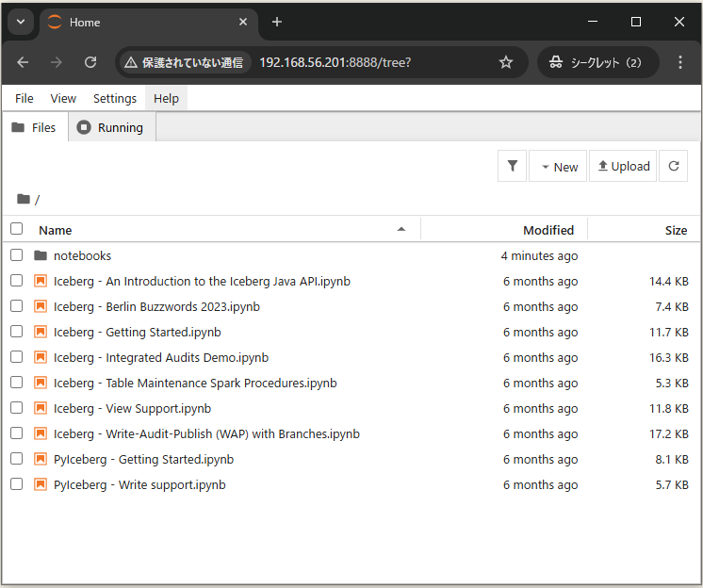The width and height of the screenshot is (703, 588).
Task: Sort by the Modified column header
Action: (x=548, y=230)
